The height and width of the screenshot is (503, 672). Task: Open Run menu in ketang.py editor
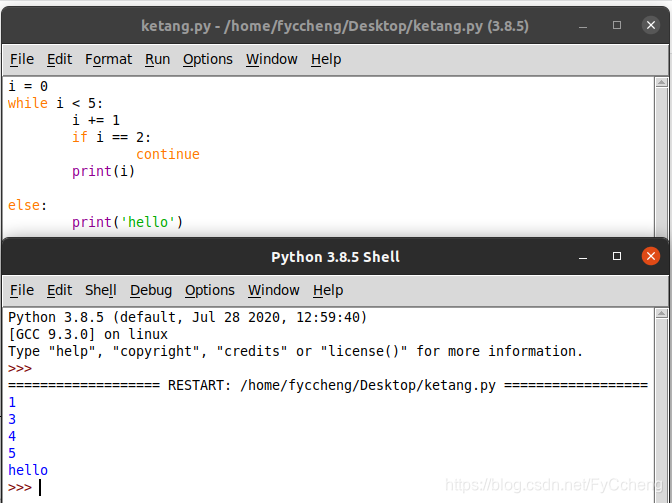pyautogui.click(x=157, y=59)
